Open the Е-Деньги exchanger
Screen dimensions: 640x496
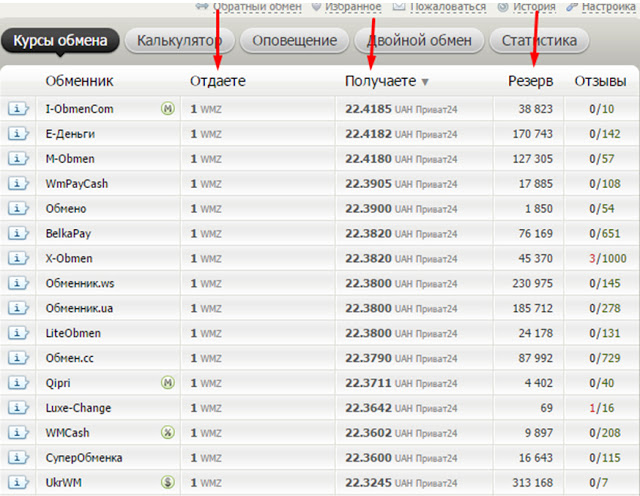70,134
